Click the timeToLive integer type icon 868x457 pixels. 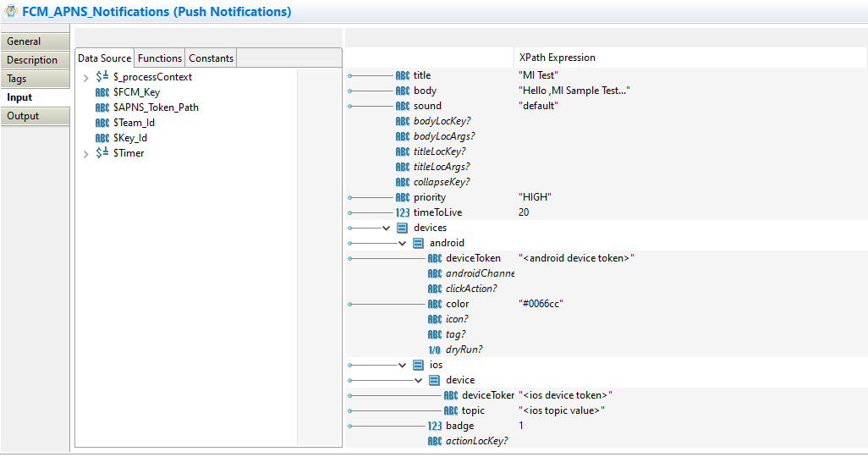click(x=403, y=212)
